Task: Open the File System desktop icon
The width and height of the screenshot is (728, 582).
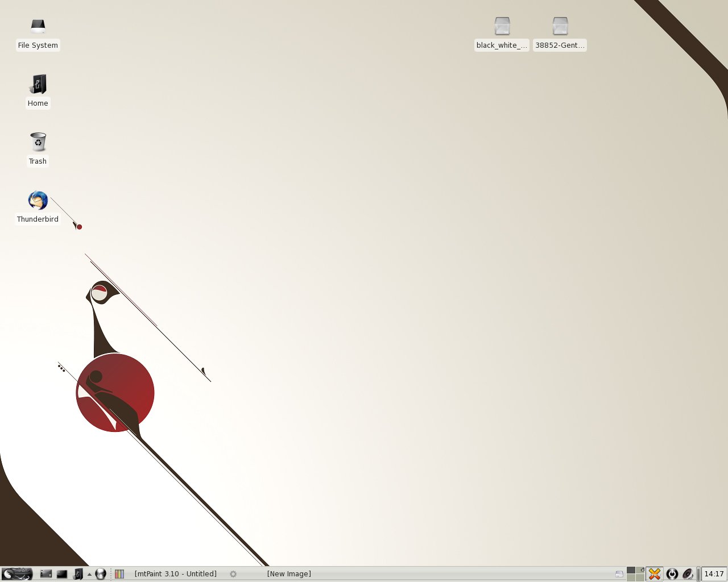Action: (x=38, y=27)
